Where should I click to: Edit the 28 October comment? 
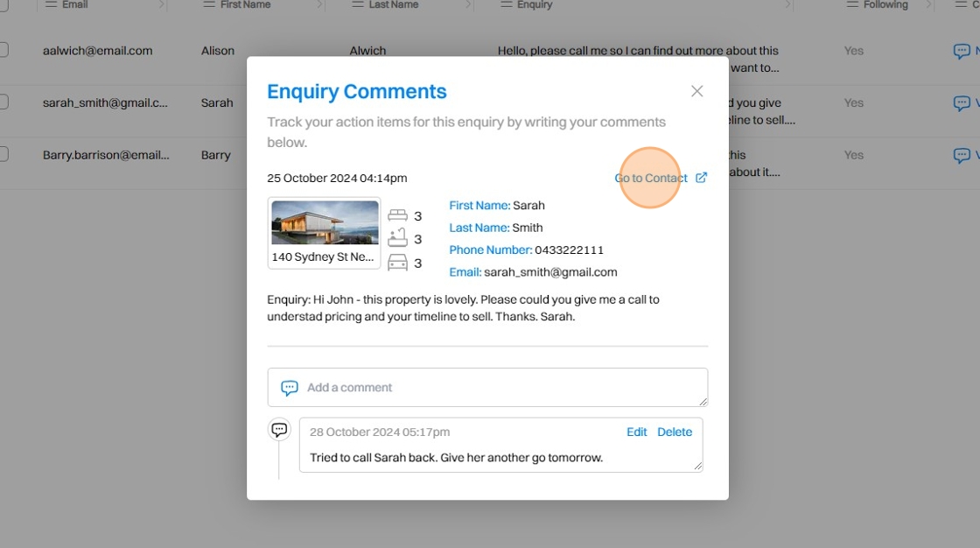(x=636, y=432)
